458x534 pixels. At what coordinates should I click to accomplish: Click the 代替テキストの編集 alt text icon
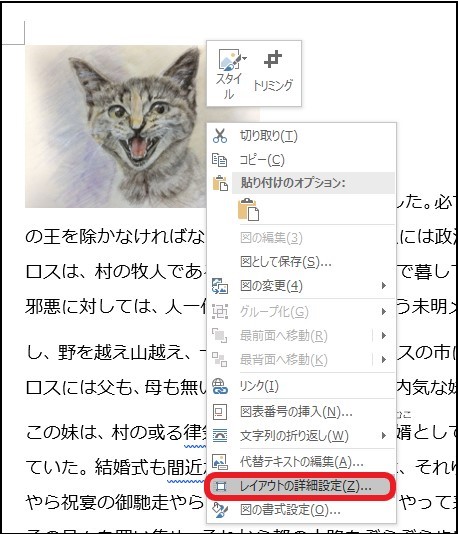[x=220, y=461]
